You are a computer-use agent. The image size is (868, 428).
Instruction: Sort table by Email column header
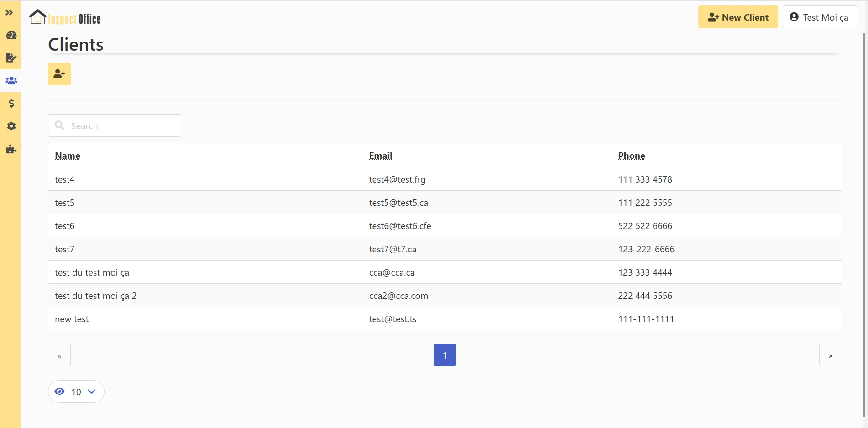tap(380, 156)
